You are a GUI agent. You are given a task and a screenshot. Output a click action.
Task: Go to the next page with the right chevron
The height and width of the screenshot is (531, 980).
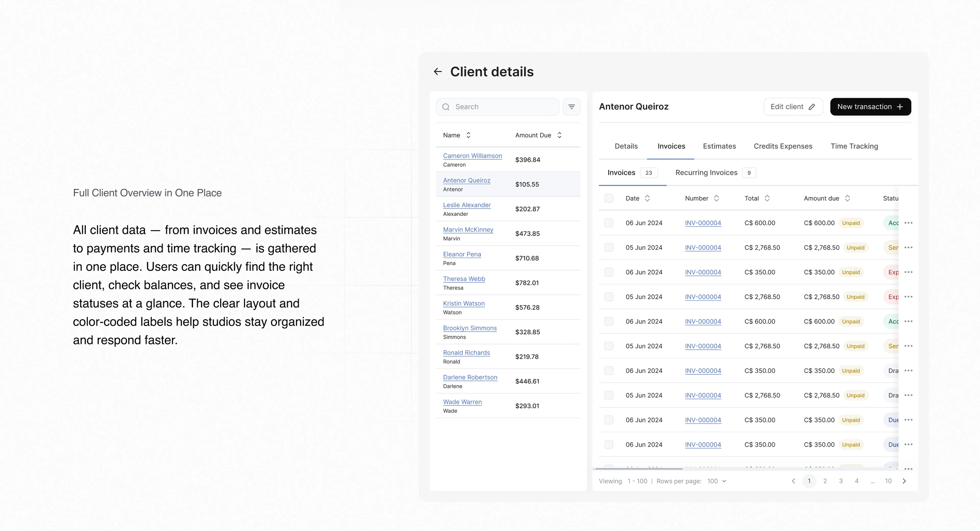coord(904,481)
